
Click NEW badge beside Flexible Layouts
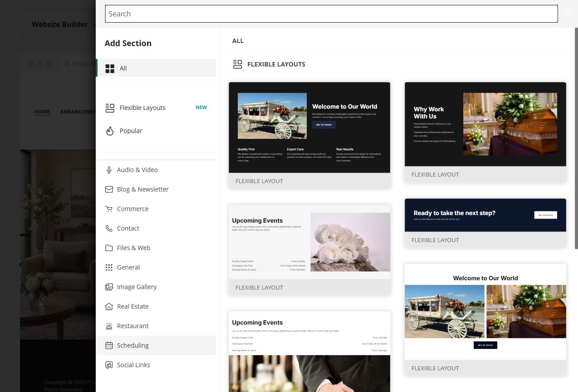point(201,107)
